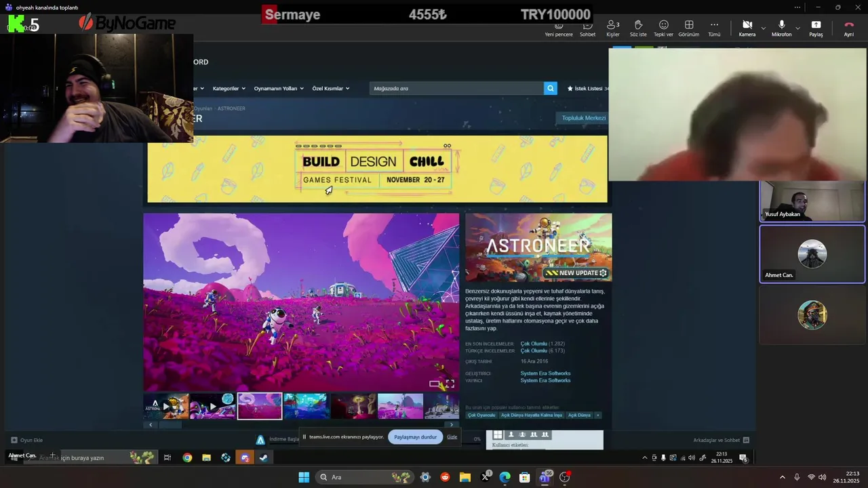Viewport: 868px width, 488px height.
Task: Select the highlighted pink landscape screenshot thumbnail
Action: [x=260, y=407]
